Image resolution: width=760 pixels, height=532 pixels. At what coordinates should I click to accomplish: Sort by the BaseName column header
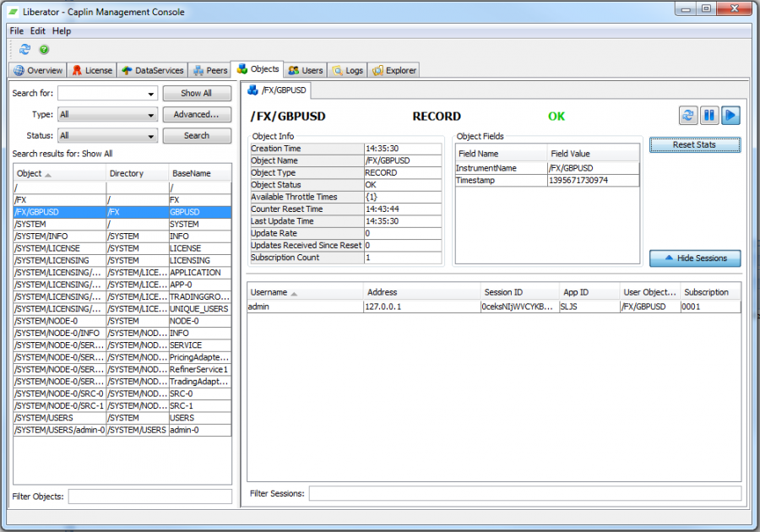point(199,173)
